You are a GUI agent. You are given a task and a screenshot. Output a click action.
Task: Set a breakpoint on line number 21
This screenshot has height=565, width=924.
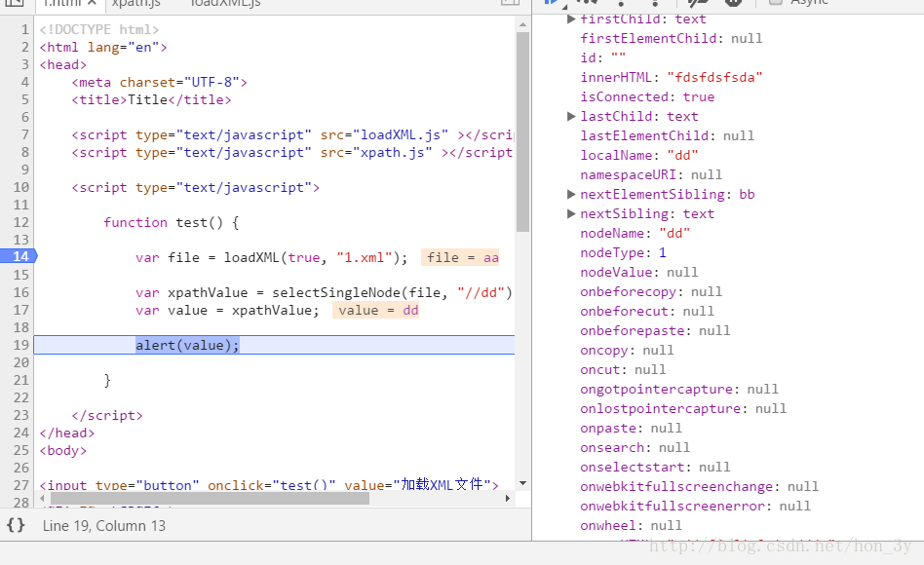[x=21, y=381]
